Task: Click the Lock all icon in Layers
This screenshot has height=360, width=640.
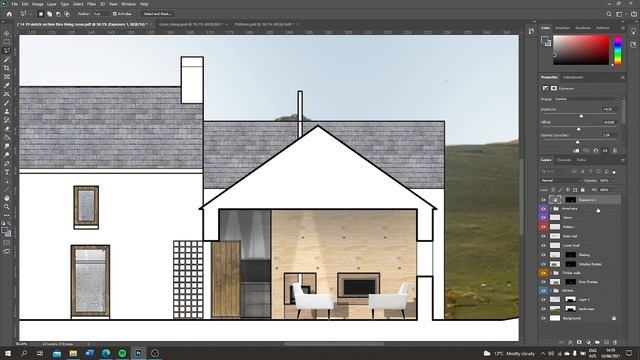Action: click(x=583, y=190)
